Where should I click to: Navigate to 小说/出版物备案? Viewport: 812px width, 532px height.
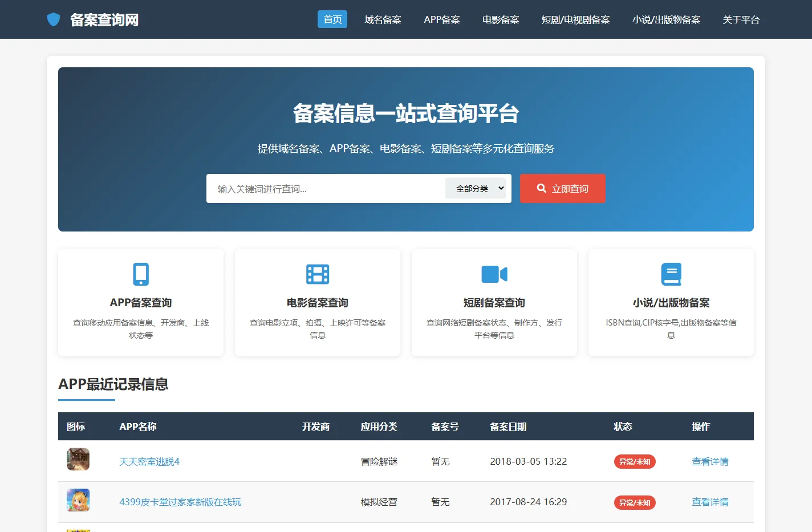(x=666, y=19)
